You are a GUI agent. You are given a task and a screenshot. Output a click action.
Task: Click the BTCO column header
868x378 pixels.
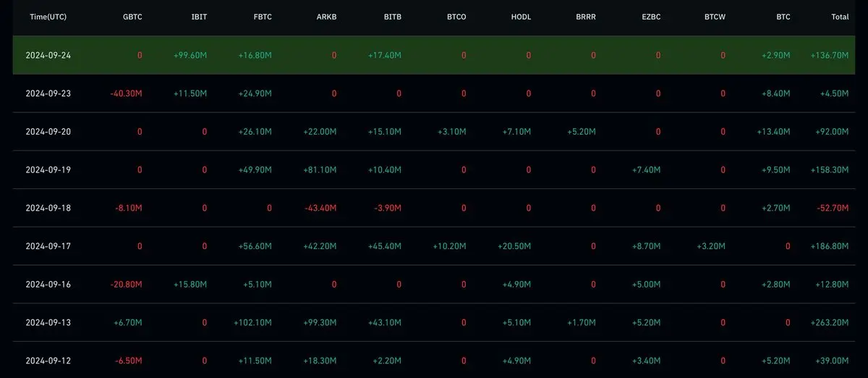(x=456, y=17)
